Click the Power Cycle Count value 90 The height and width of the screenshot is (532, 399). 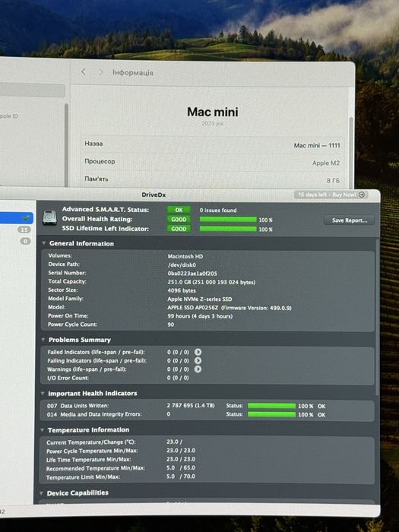(x=171, y=325)
